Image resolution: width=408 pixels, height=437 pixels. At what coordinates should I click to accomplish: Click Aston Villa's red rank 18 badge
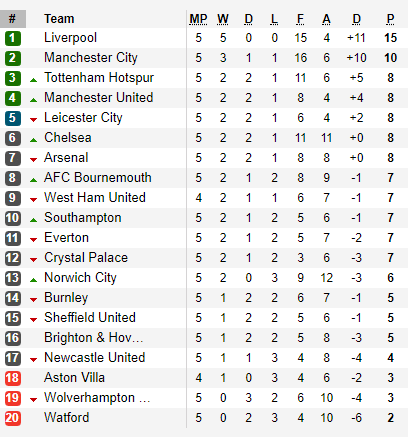pos(13,378)
